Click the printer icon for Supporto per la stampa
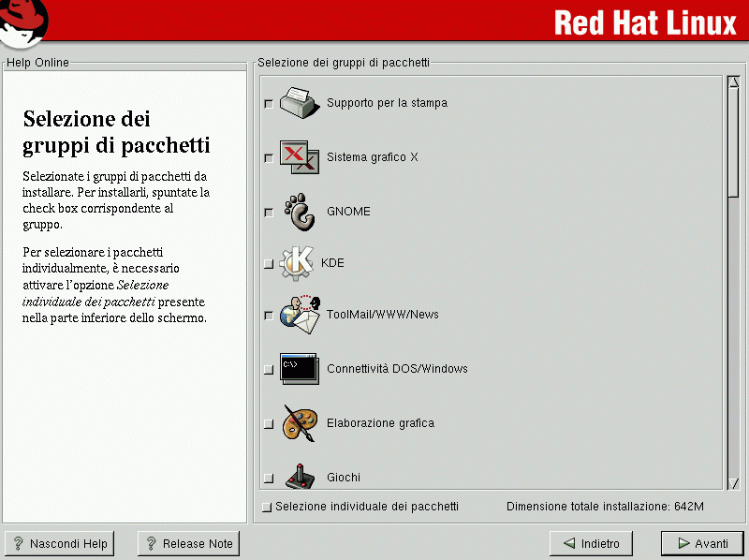The image size is (749, 560). click(x=298, y=102)
